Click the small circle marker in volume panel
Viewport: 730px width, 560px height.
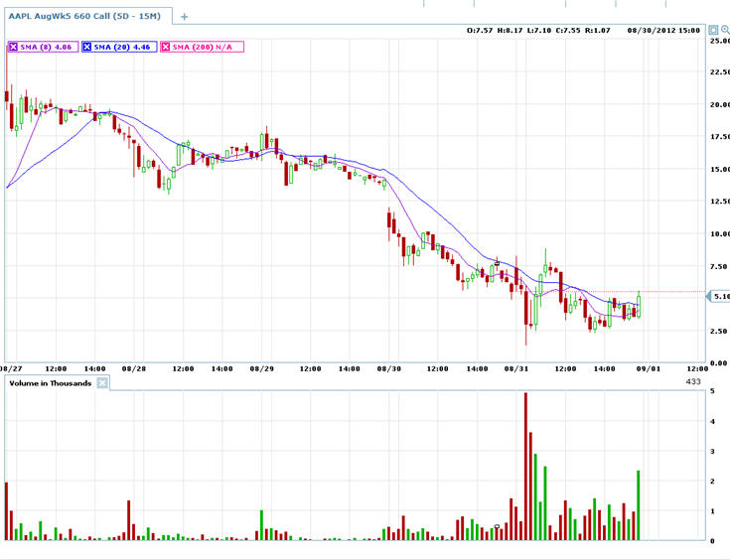click(497, 526)
